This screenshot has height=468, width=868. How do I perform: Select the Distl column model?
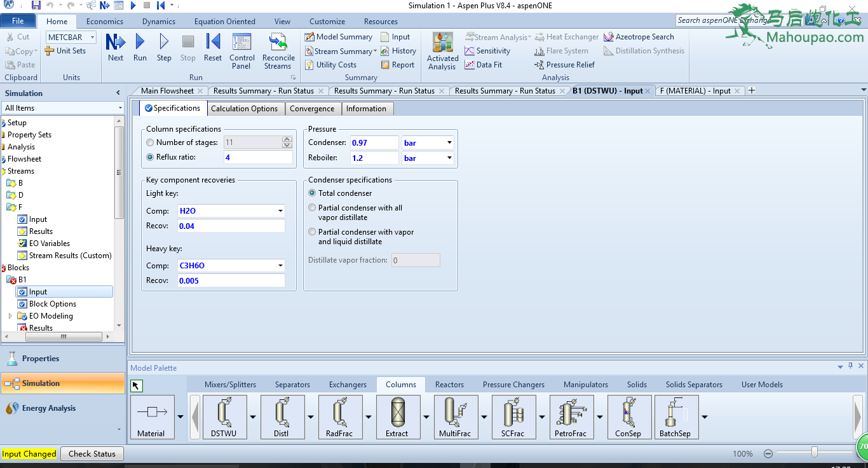click(281, 417)
